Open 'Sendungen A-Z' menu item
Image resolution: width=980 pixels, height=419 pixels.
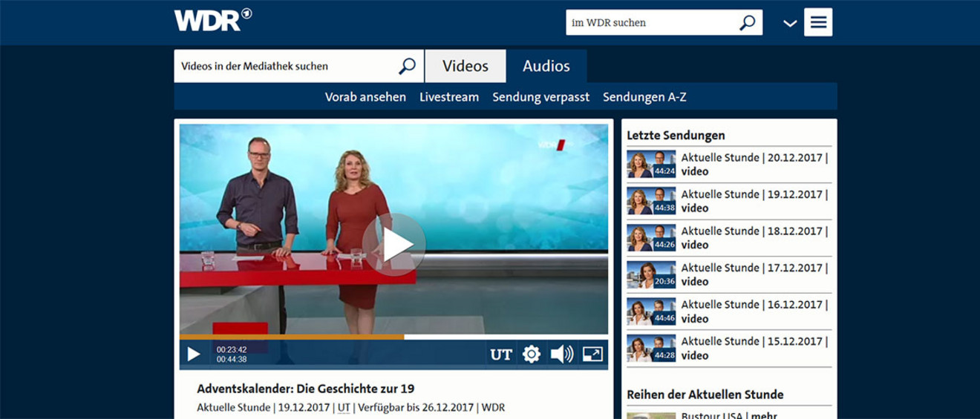(x=644, y=97)
